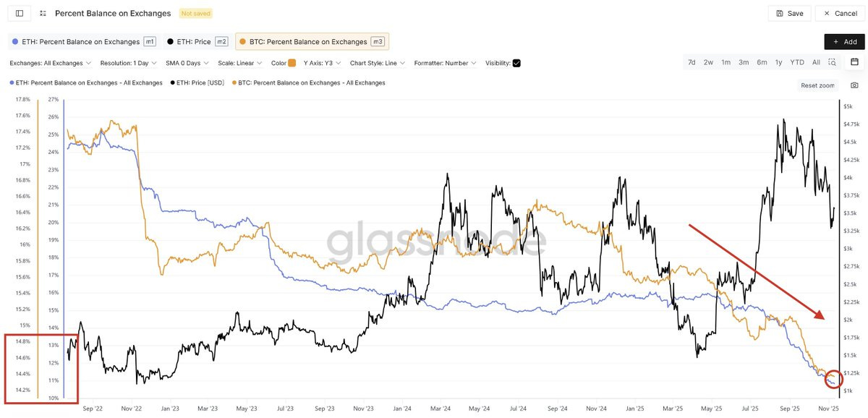This screenshot has height=418, width=868.
Task: Open the zoom search icon next to All
Action: 833,62
